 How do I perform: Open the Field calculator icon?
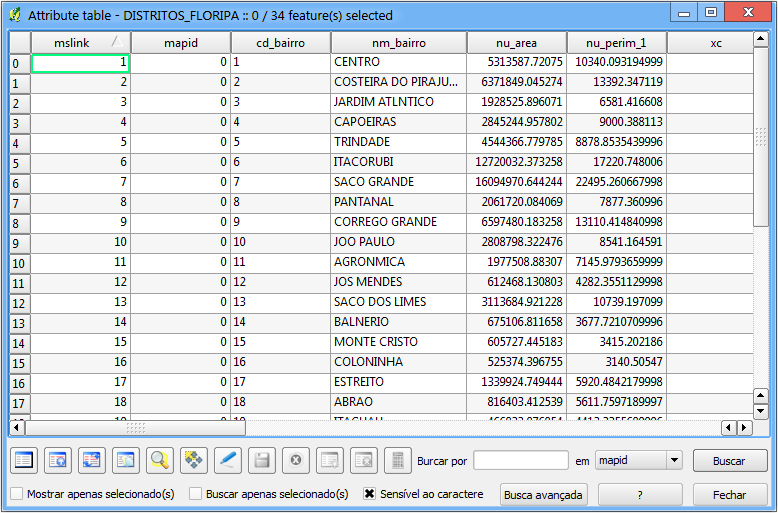398,460
